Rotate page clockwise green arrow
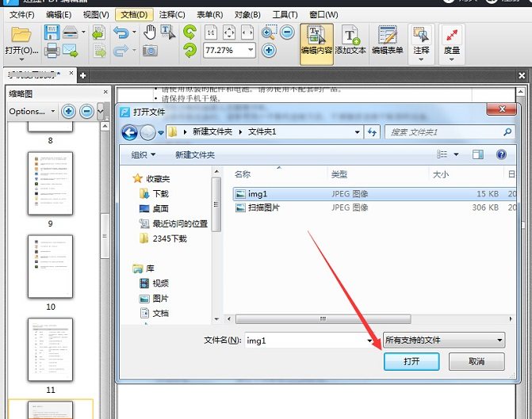This screenshot has height=419, width=532. click(x=189, y=51)
